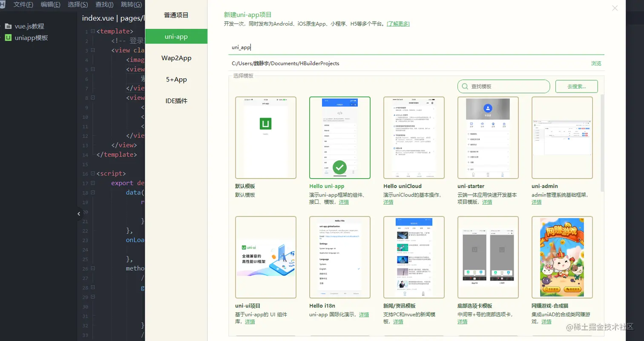Click the HBuilderX logo in the title bar
This screenshot has height=341, width=644.
(3, 4)
